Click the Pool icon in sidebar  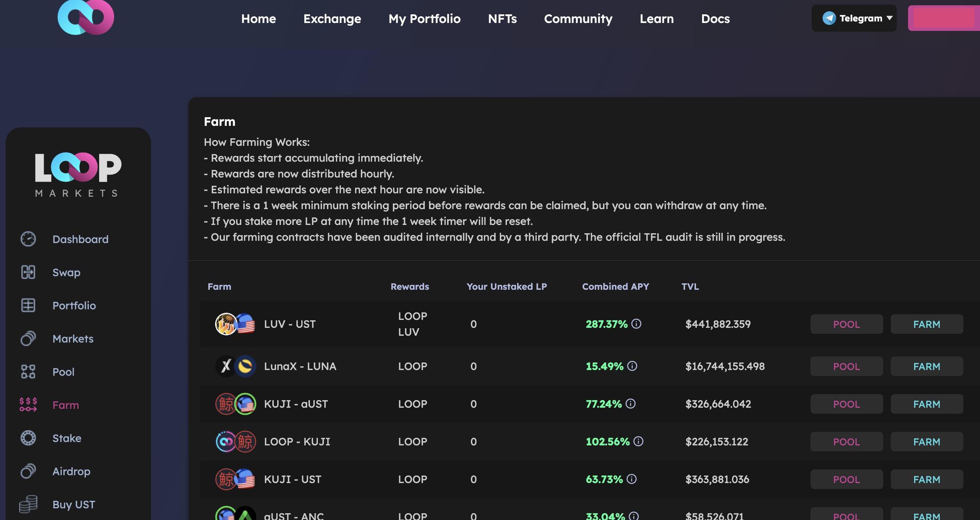point(28,372)
